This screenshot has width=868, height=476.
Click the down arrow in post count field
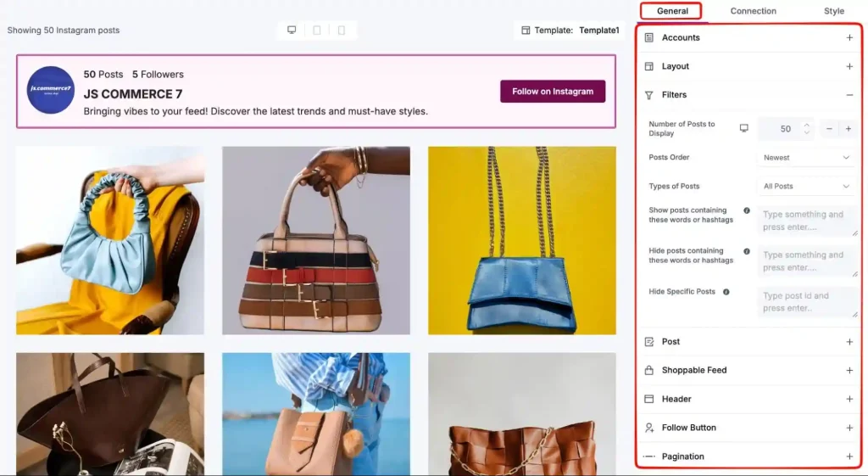(x=807, y=132)
